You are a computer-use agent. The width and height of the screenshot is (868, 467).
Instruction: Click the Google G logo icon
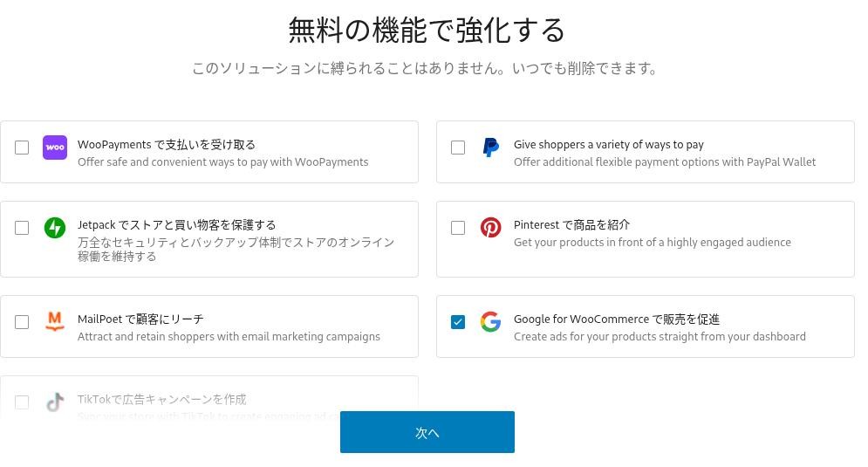pyautogui.click(x=491, y=322)
